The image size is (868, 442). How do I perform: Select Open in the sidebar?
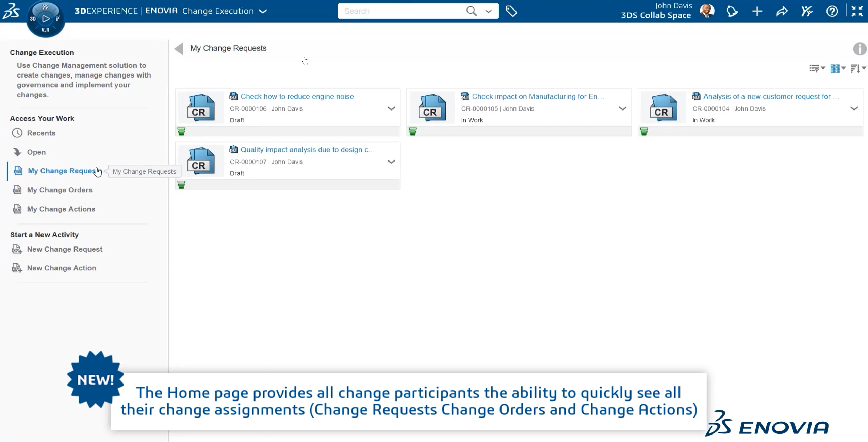click(36, 152)
